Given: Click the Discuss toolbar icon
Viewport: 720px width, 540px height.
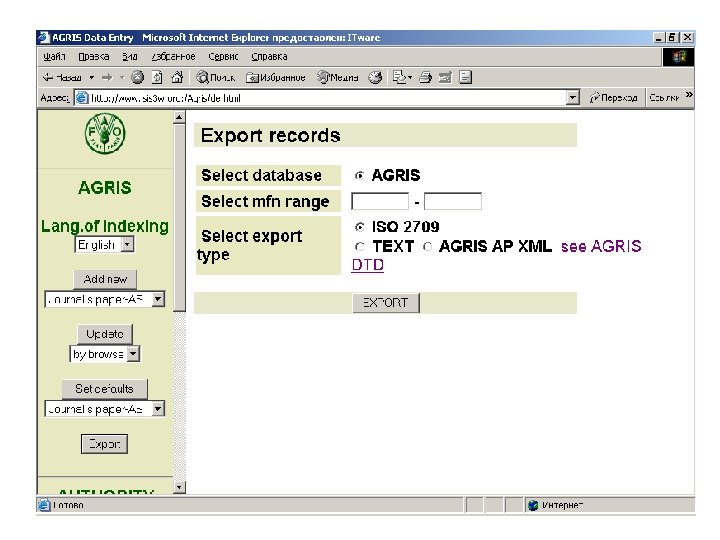Looking at the screenshot, I should pos(466,78).
